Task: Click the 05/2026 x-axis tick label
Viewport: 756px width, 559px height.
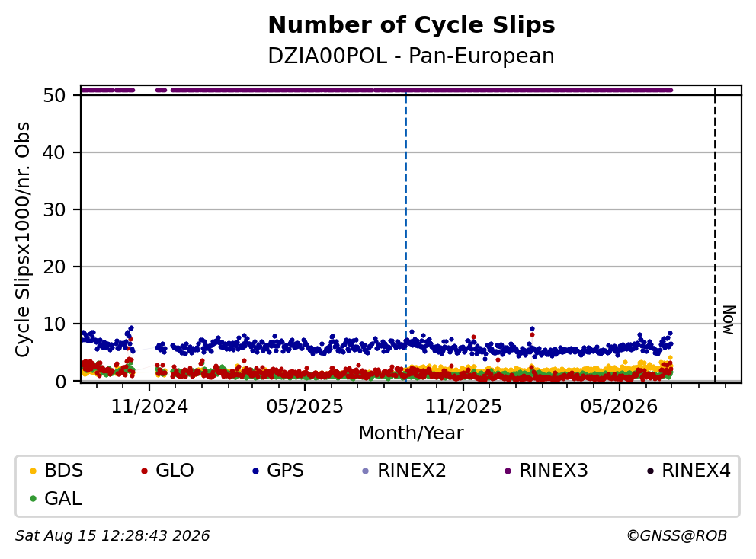Action: tap(619, 407)
